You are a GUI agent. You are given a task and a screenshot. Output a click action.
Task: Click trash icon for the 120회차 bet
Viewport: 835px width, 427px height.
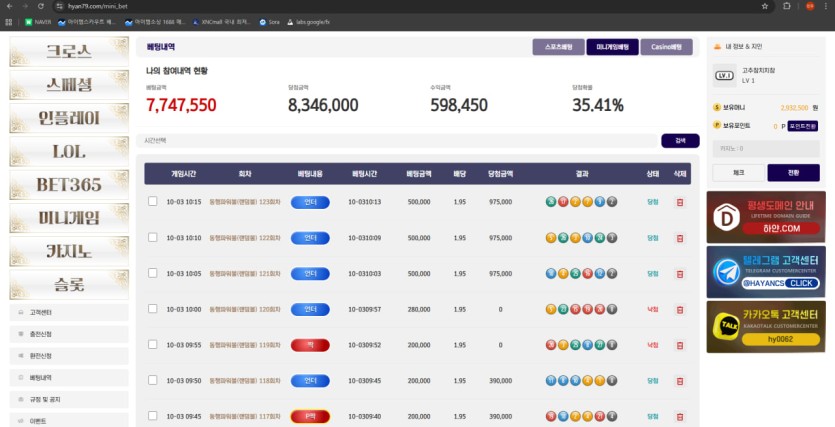pyautogui.click(x=680, y=309)
